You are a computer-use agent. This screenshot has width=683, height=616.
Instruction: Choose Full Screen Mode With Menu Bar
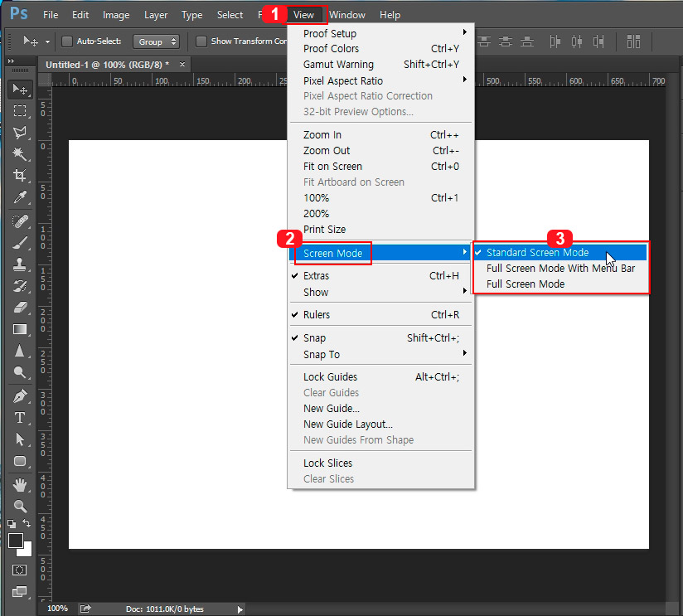[560, 269]
